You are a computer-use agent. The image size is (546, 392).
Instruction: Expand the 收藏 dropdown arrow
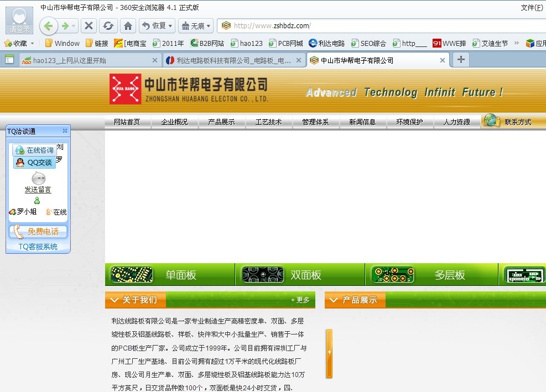click(33, 44)
